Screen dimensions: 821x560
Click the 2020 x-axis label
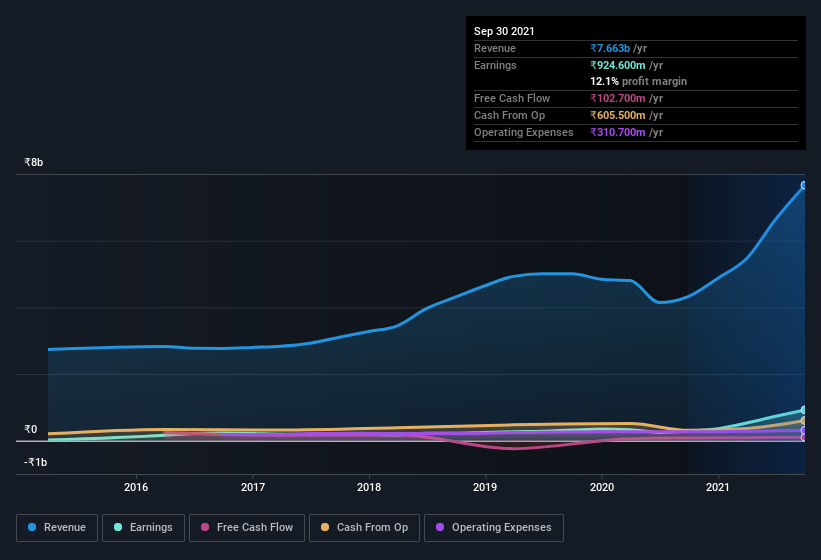602,487
